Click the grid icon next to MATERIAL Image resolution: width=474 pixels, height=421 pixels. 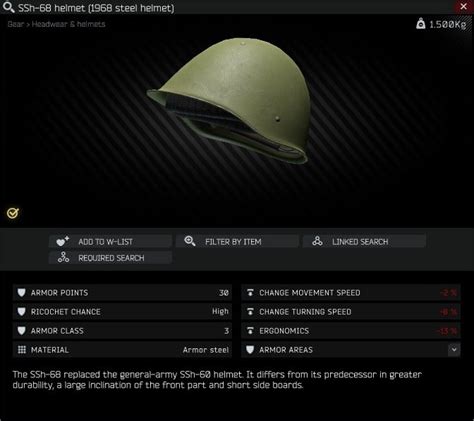pyautogui.click(x=22, y=350)
